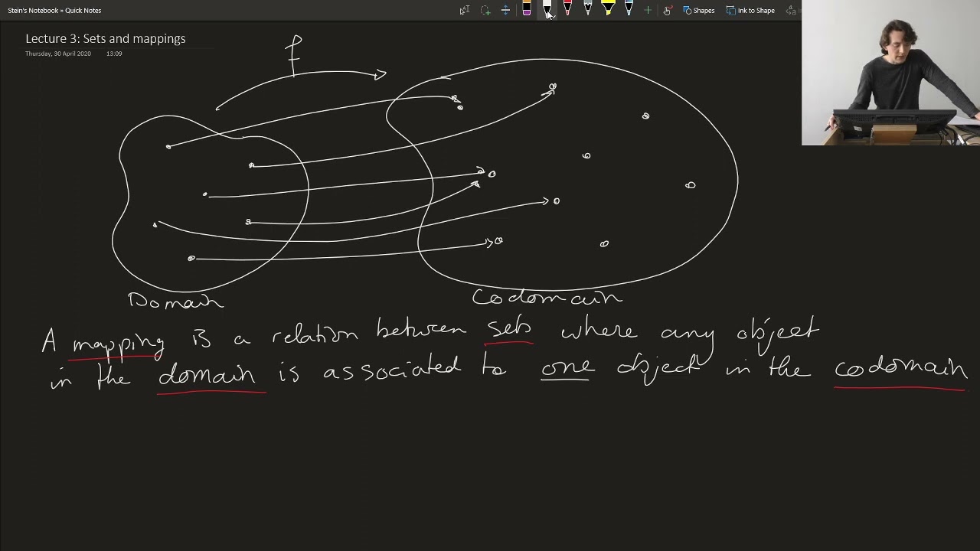Select the blue-tipped pen

click(629, 9)
